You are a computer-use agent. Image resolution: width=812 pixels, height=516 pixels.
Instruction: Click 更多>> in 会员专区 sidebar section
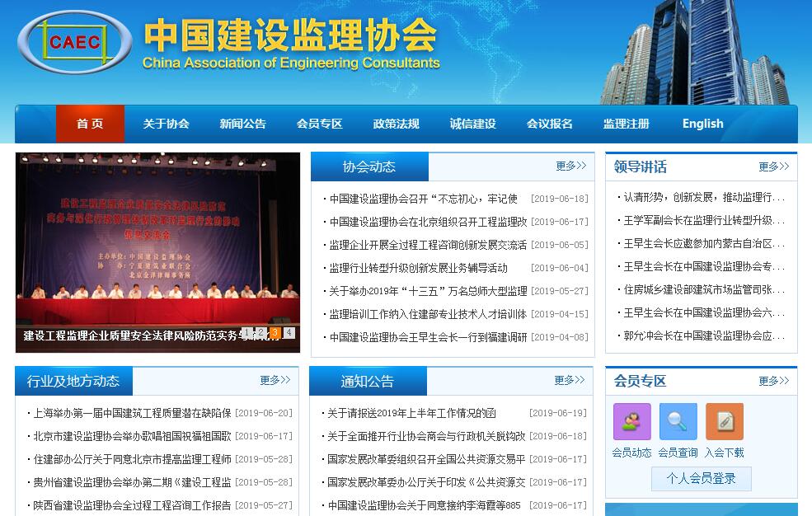coord(774,381)
